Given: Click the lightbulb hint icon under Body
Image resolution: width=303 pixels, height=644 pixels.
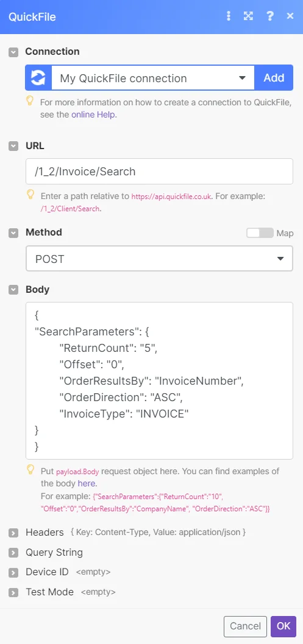Looking at the screenshot, I should point(30,469).
